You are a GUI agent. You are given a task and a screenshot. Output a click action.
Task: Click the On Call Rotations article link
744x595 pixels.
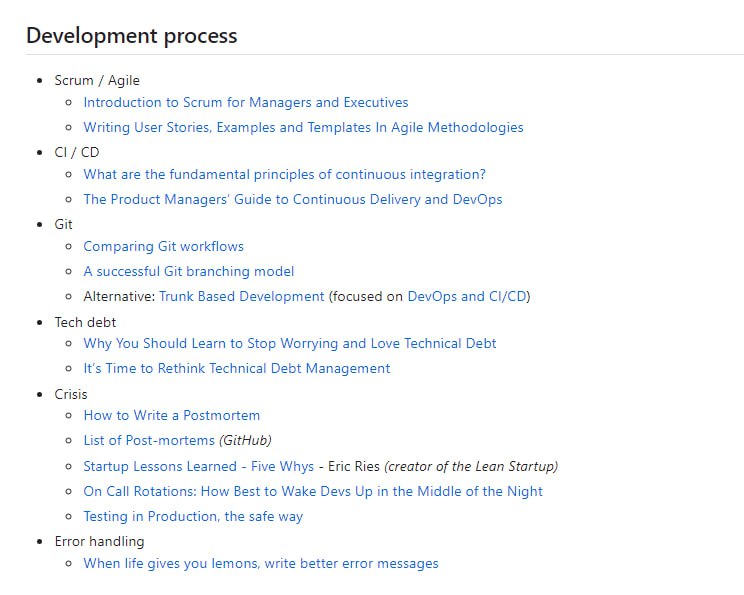coord(313,491)
